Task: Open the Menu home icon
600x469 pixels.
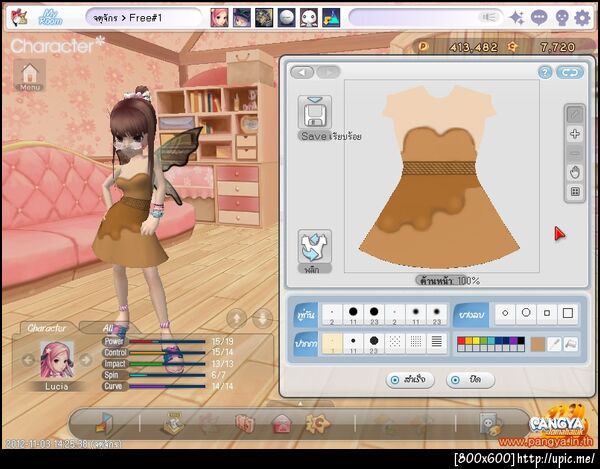Action: coord(30,76)
